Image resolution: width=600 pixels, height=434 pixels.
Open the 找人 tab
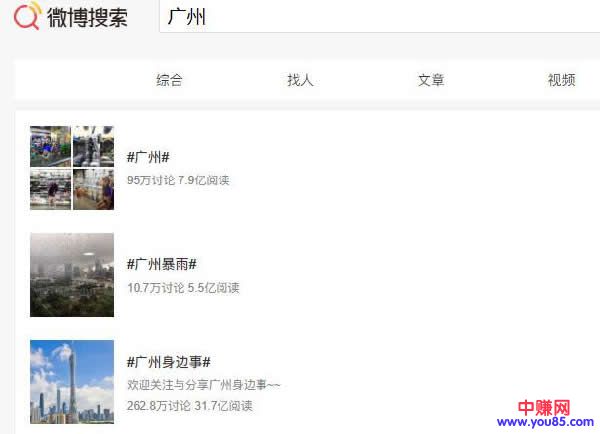(x=300, y=80)
